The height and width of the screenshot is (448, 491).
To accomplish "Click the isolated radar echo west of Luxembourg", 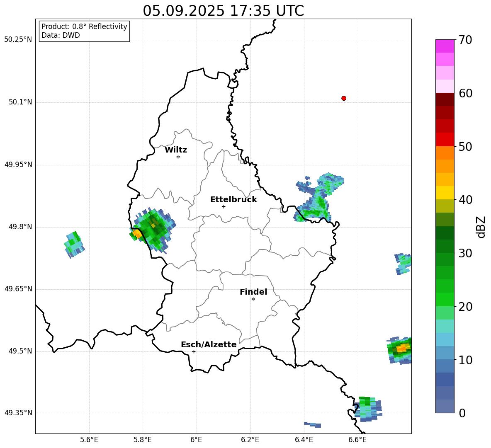I will coord(74,245).
